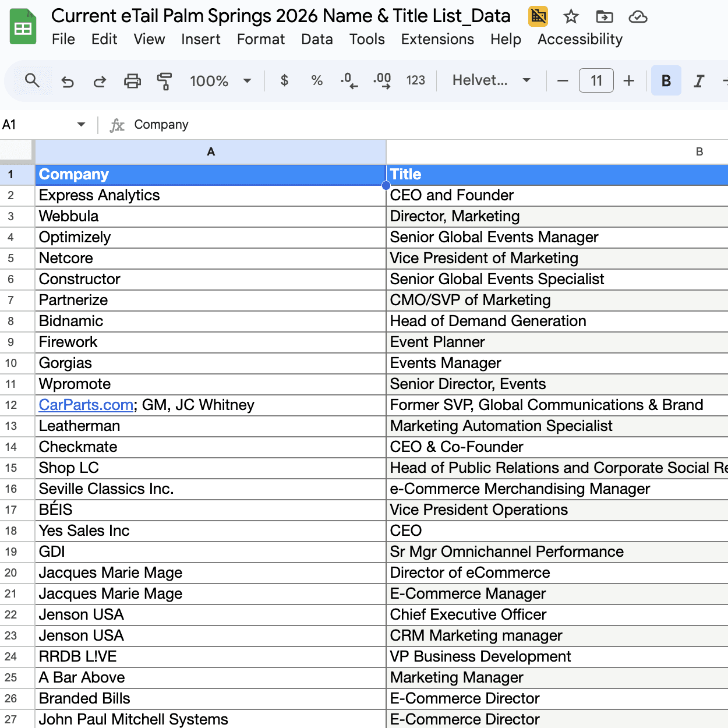View cloud document status
728x728 pixels.
click(638, 17)
